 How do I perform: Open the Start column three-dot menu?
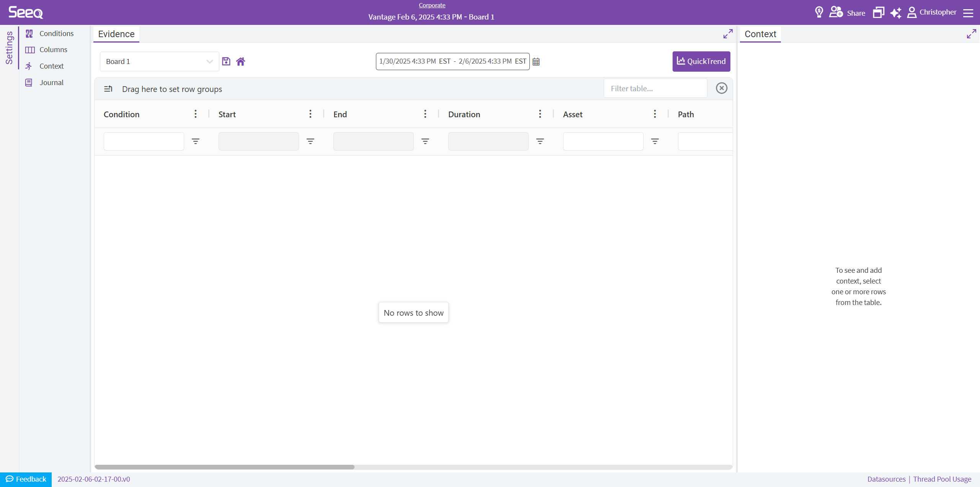[x=310, y=114]
